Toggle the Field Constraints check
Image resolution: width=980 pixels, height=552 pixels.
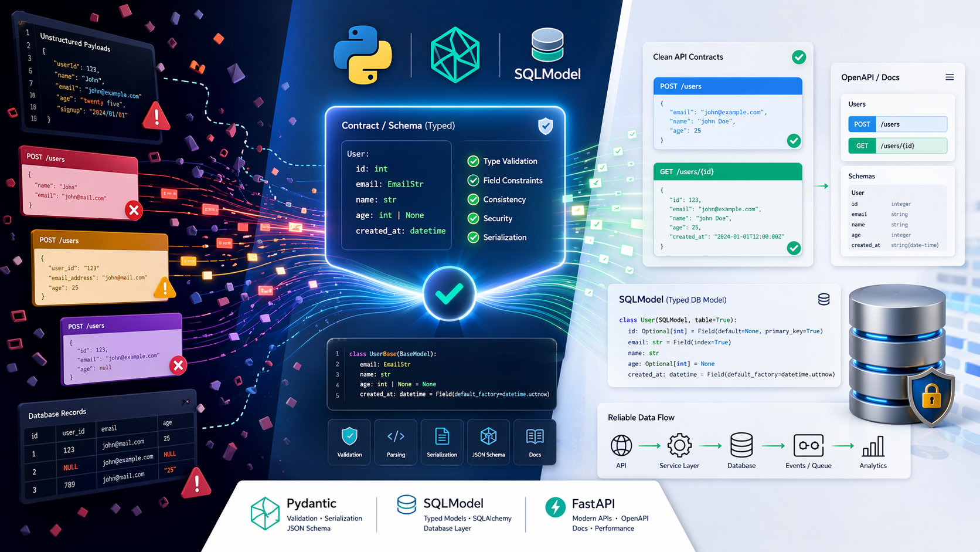473,181
